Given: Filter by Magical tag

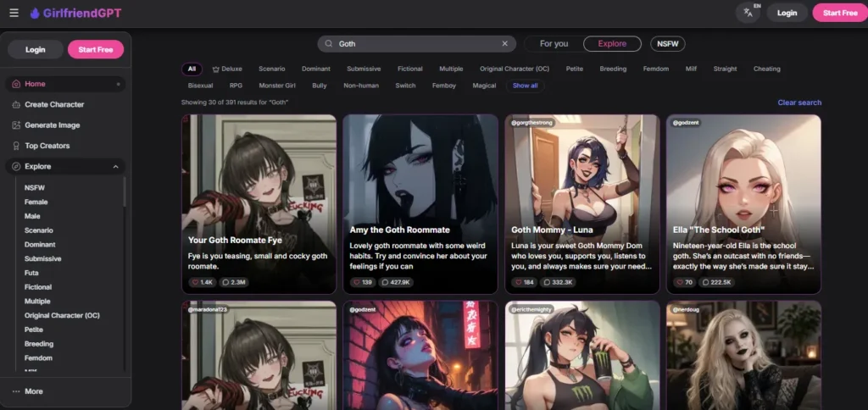Looking at the screenshot, I should pos(484,86).
